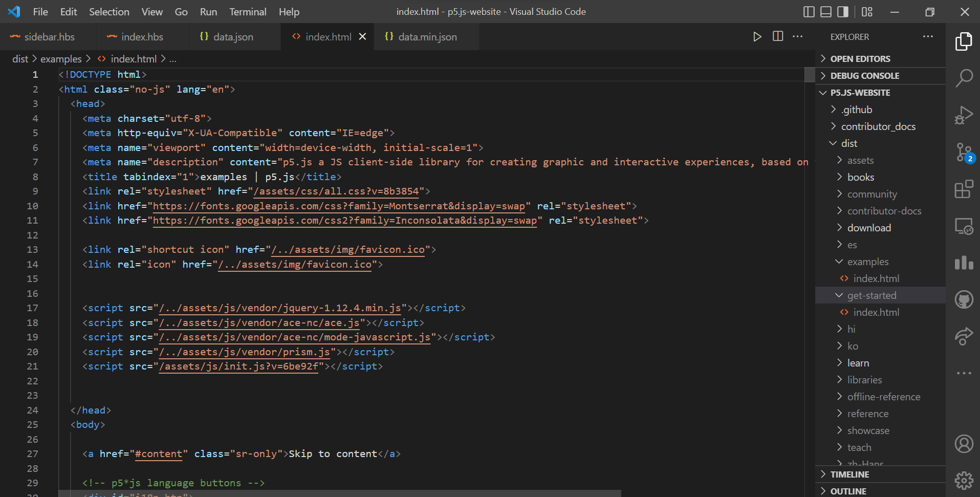
Task: Open the bar chart icon view
Action: [x=964, y=263]
